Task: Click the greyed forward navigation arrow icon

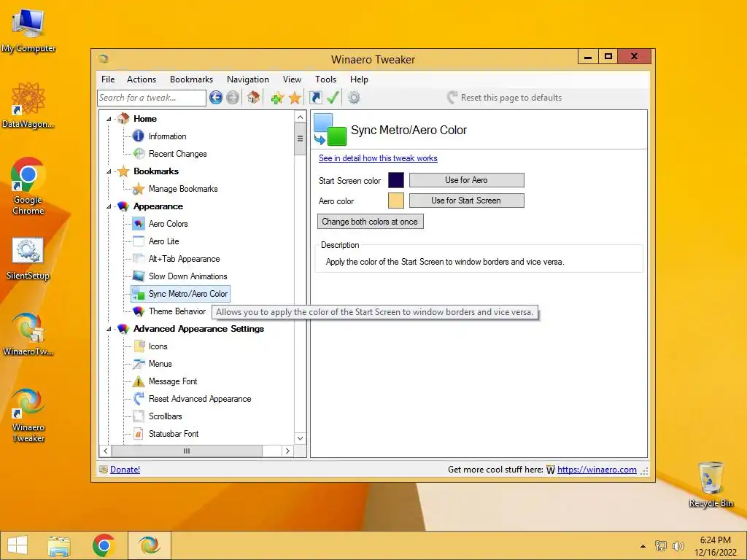Action: click(x=233, y=98)
